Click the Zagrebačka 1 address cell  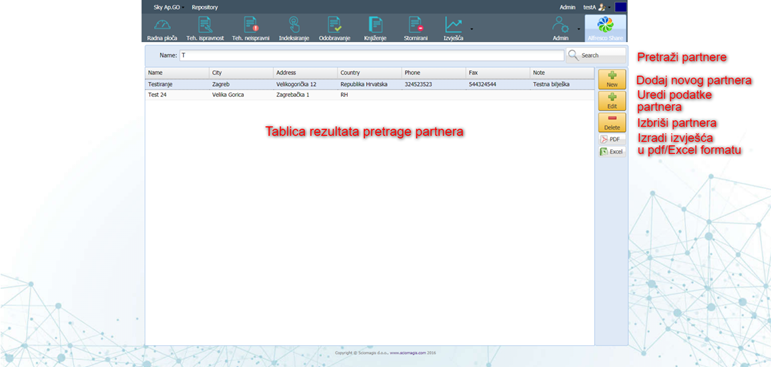pyautogui.click(x=293, y=95)
